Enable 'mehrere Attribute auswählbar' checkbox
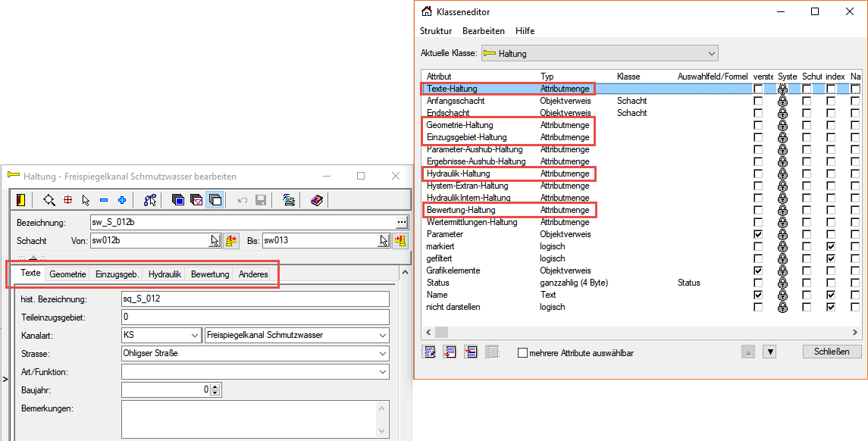This screenshot has width=868, height=441. [x=522, y=352]
